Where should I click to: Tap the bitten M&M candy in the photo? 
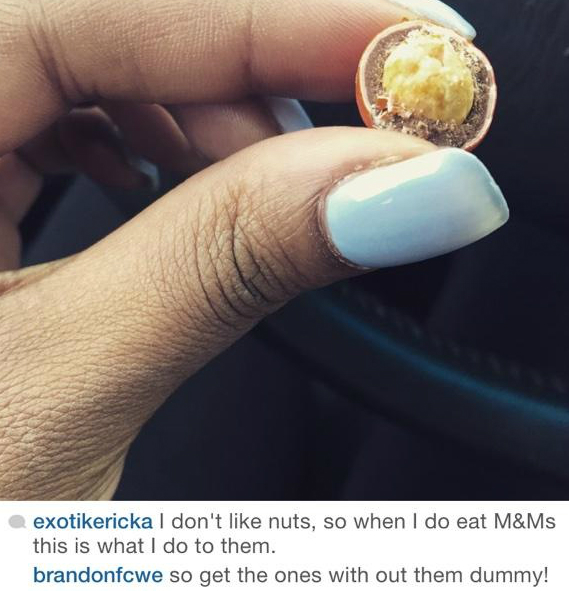tap(426, 85)
